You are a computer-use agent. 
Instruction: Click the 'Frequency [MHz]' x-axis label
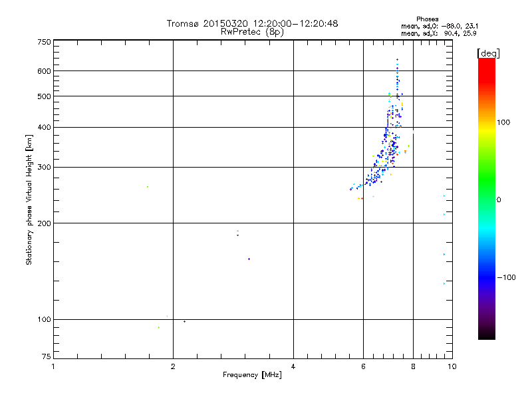pos(252,375)
